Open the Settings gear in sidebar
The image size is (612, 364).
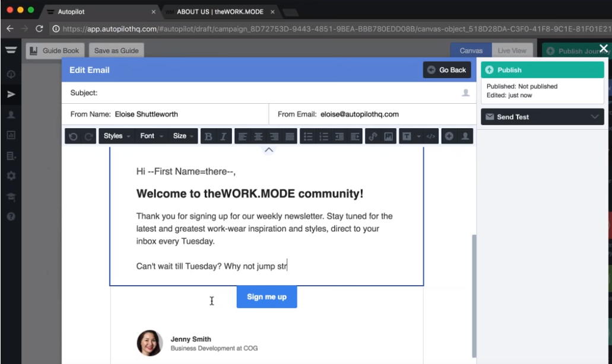[x=11, y=175]
